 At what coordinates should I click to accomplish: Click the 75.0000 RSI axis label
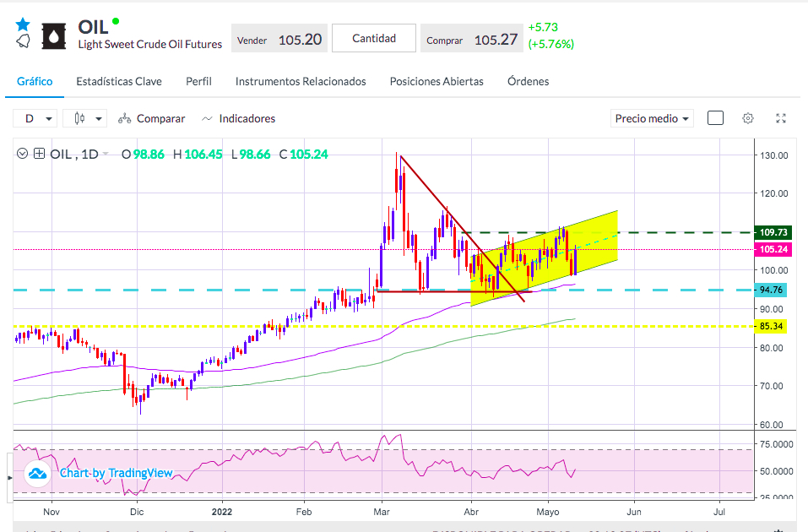point(777,444)
